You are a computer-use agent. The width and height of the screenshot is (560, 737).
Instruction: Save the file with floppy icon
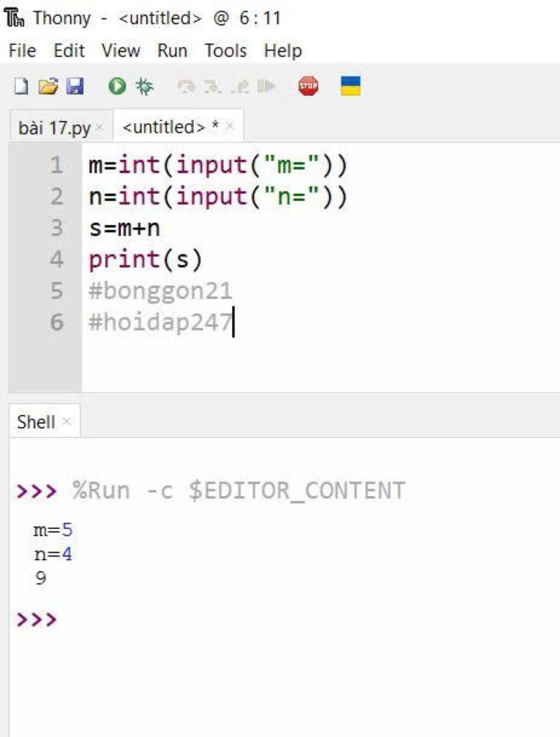click(x=75, y=86)
